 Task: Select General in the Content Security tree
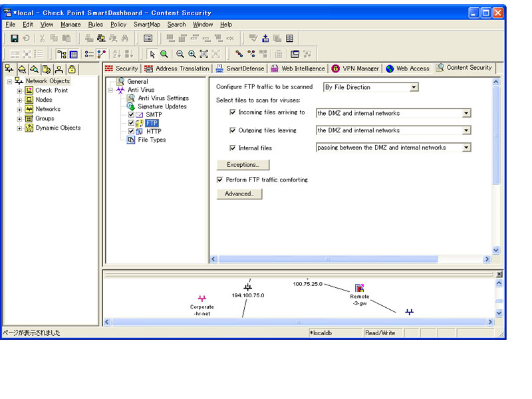pyautogui.click(x=138, y=82)
